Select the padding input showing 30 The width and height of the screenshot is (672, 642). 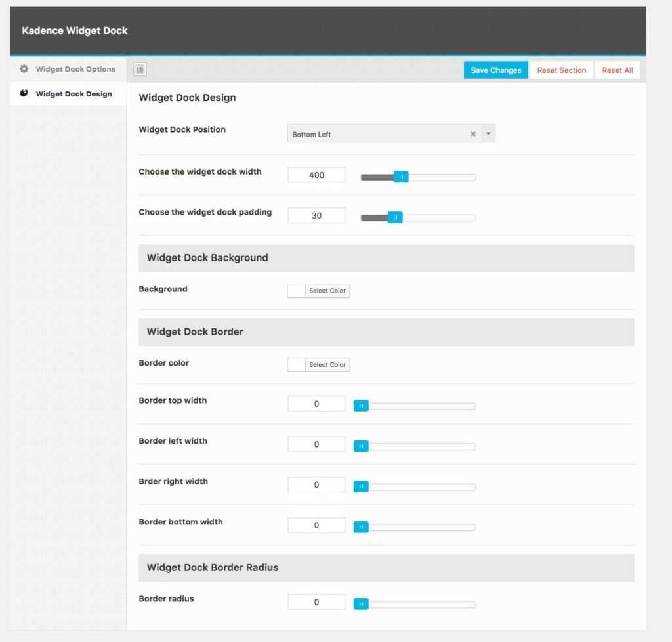coord(316,215)
